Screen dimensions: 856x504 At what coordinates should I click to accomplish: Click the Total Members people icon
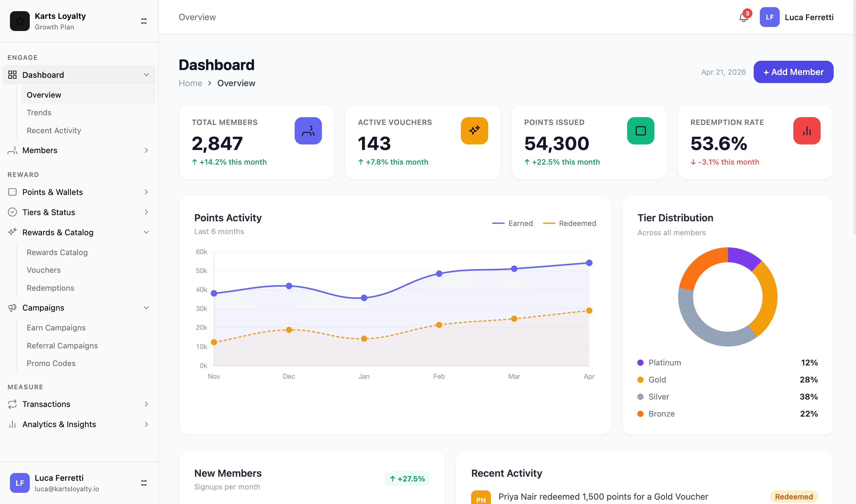coord(308,131)
